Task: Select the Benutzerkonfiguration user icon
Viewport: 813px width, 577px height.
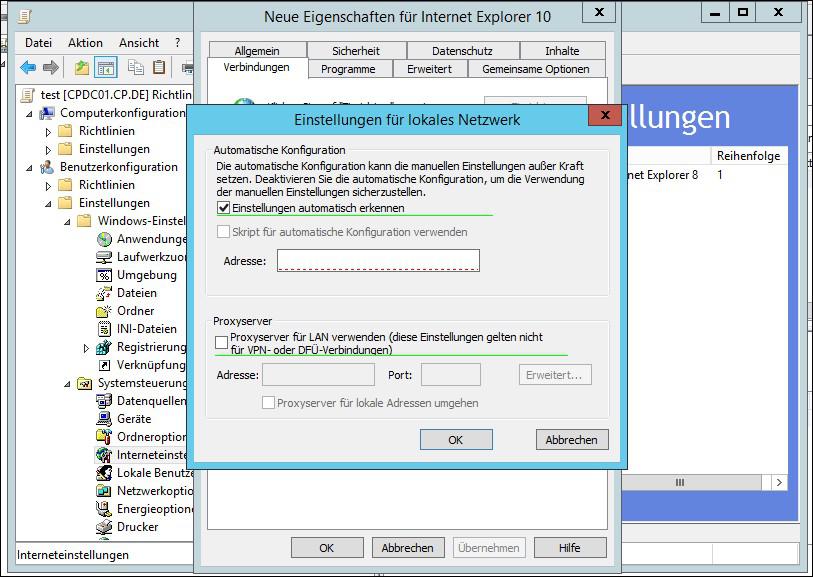Action: (x=47, y=167)
